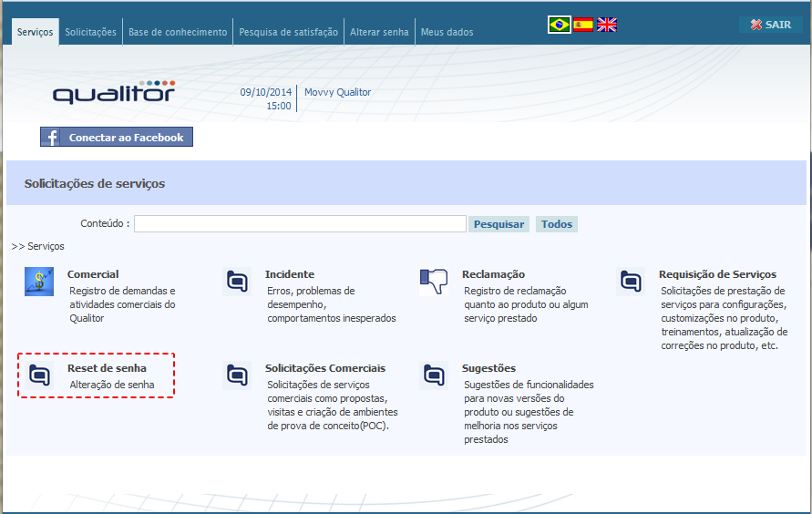Select the UK flag for English
812x514 pixels.
click(x=607, y=25)
